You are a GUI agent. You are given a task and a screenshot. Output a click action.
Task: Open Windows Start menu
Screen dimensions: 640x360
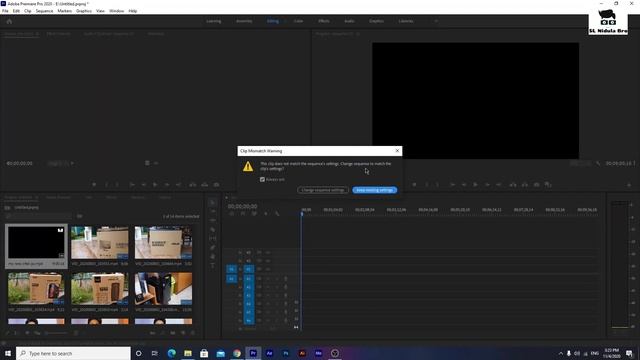8,353
